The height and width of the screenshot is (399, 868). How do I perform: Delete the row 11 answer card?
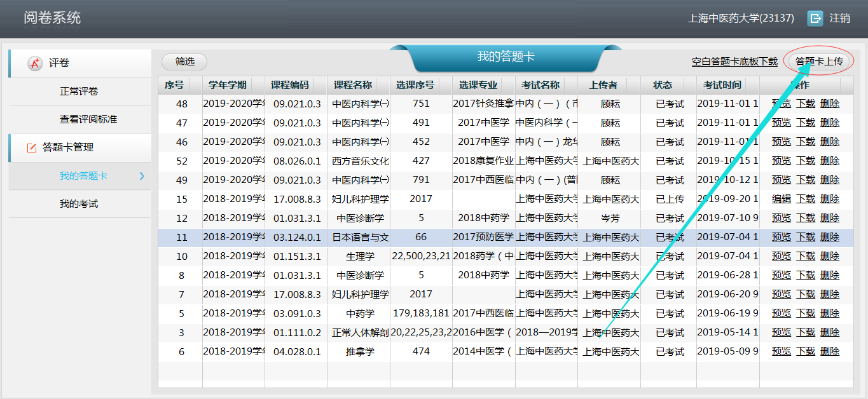(x=830, y=237)
